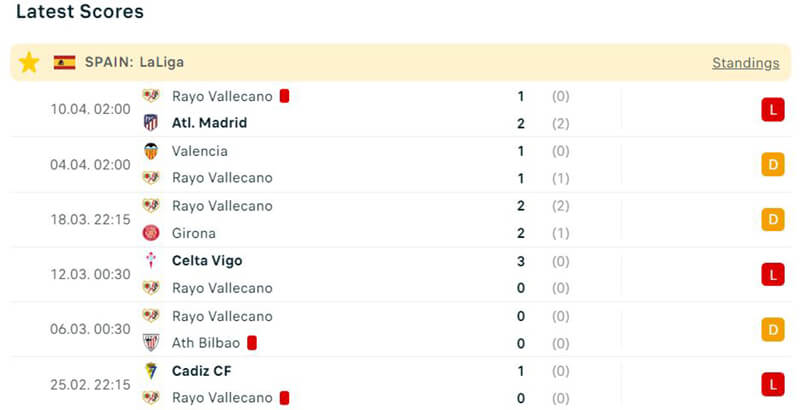The height and width of the screenshot is (410, 800).
Task: Click the D badge for Valencia match
Action: [x=772, y=165]
